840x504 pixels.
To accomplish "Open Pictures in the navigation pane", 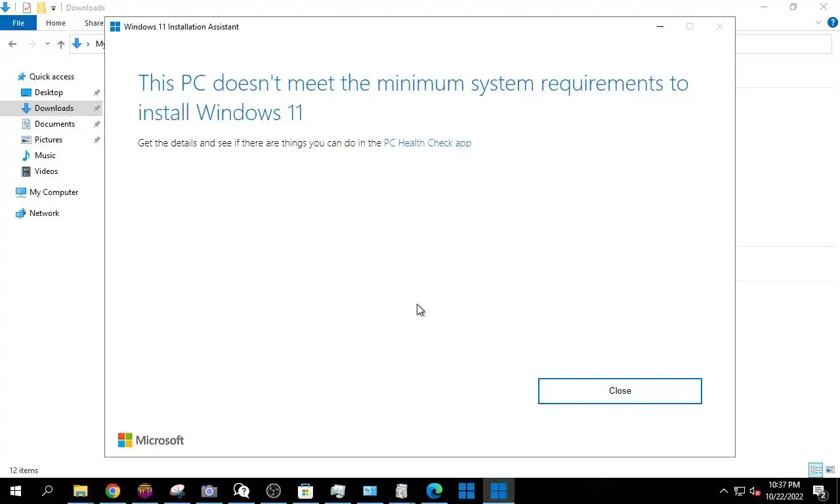I will (49, 140).
